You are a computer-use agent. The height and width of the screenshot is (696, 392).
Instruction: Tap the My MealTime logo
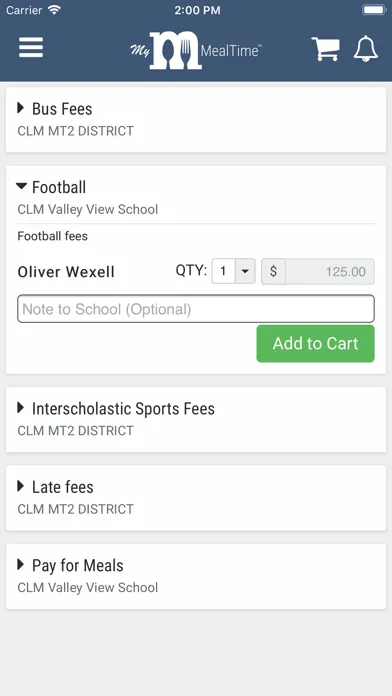coord(195,50)
